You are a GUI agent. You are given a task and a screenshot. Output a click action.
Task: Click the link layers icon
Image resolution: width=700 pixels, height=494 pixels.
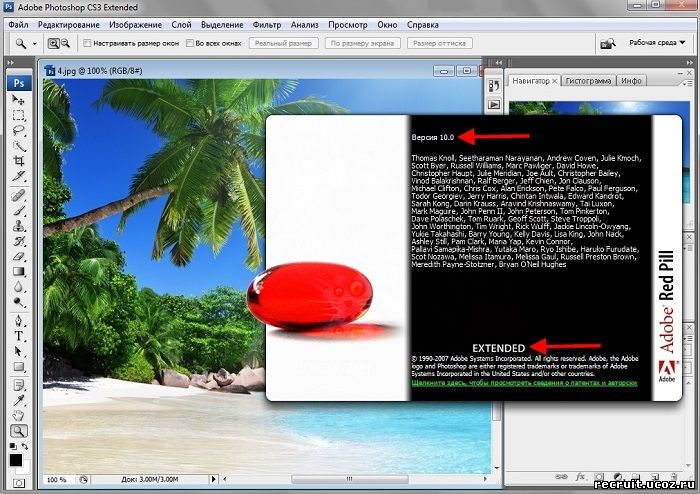tap(561, 477)
